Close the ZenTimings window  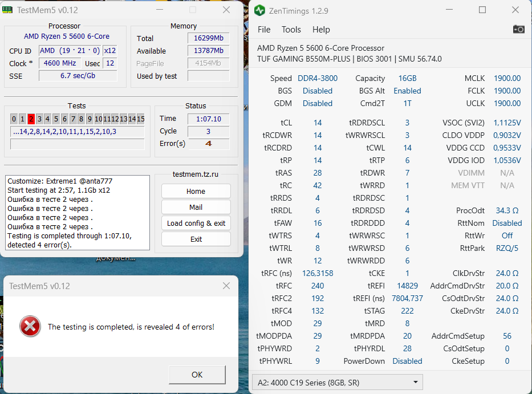point(515,10)
